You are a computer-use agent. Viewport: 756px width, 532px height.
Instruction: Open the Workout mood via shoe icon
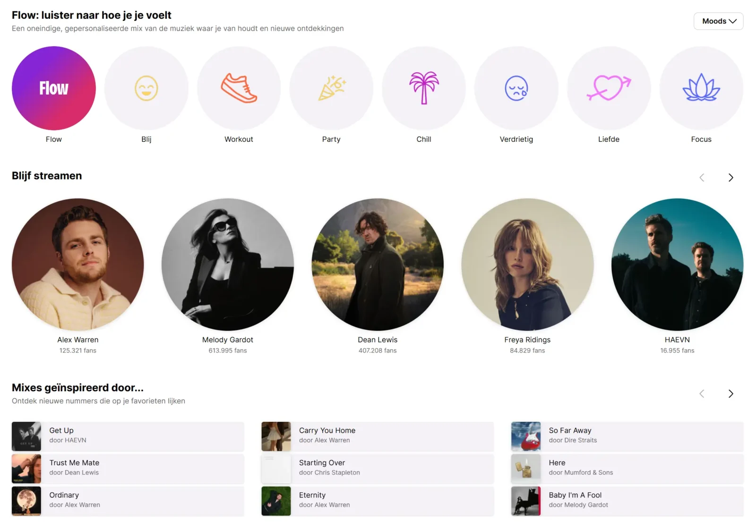click(239, 88)
